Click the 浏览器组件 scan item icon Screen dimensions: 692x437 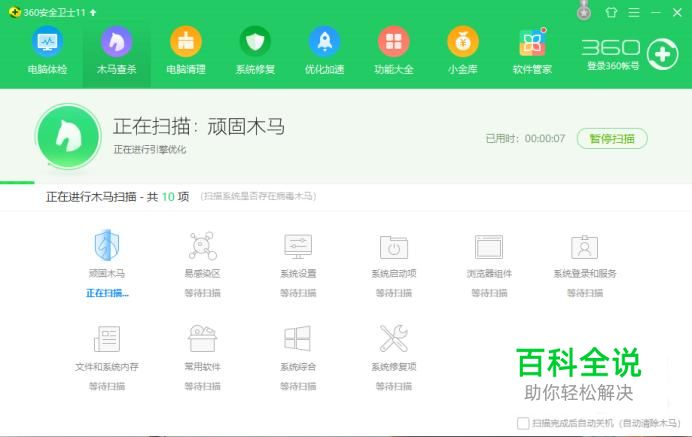[x=489, y=247]
